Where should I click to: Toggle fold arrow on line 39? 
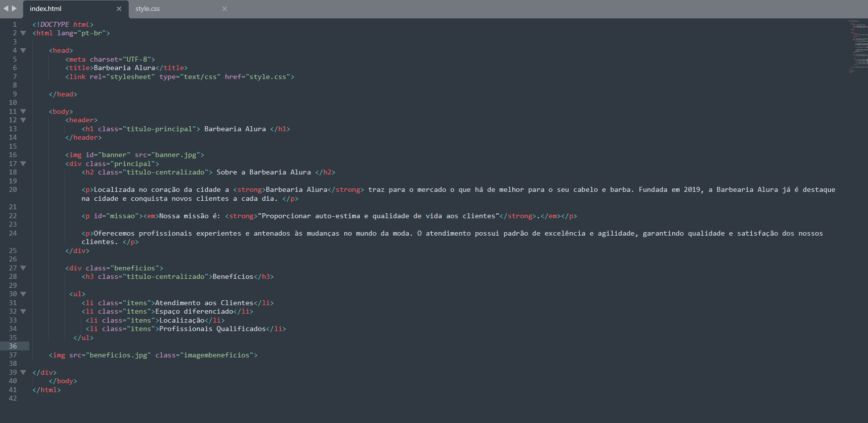point(23,372)
